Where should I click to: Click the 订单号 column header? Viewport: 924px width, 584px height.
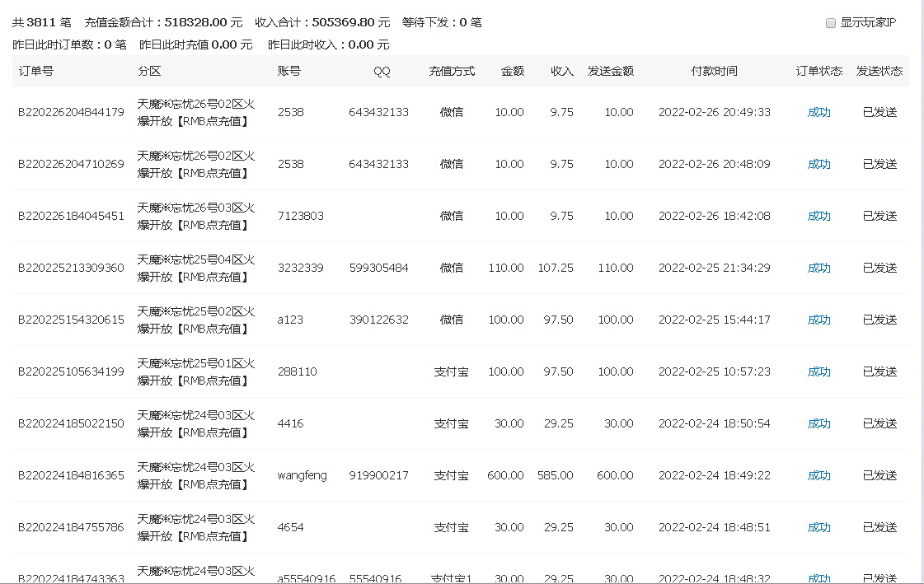point(37,71)
